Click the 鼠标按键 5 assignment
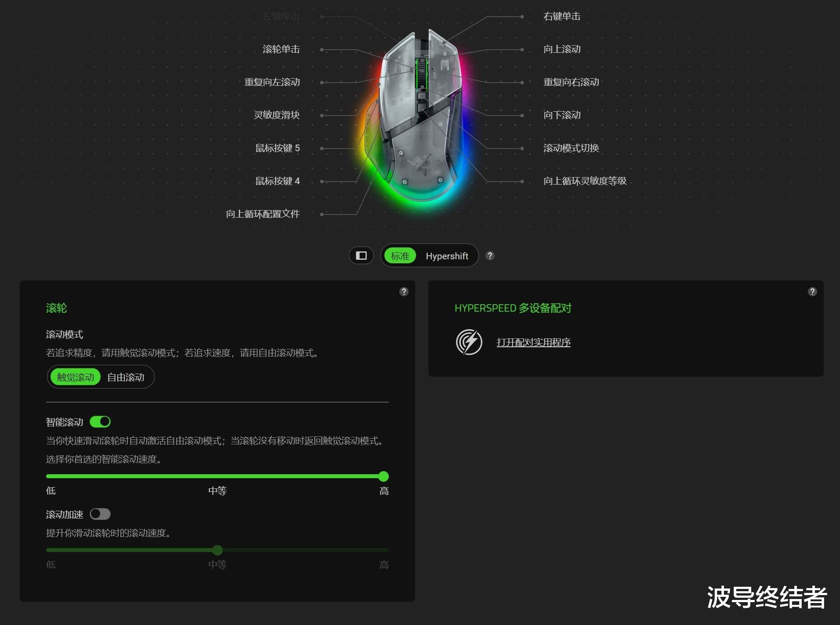The height and width of the screenshot is (625, 840). click(x=278, y=148)
